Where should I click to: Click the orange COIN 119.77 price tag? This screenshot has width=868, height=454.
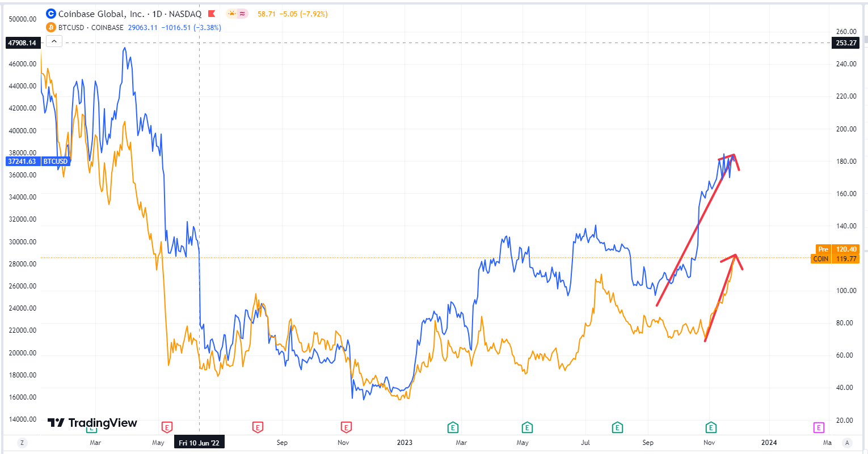[x=835, y=259]
